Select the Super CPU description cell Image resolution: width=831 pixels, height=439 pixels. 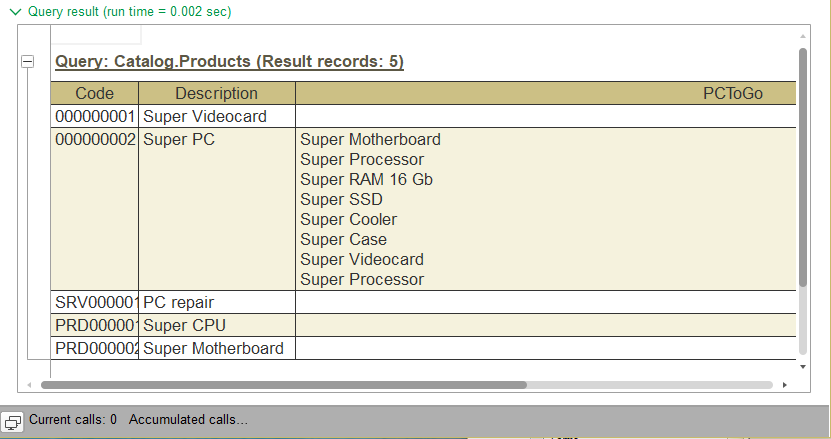tap(217, 325)
